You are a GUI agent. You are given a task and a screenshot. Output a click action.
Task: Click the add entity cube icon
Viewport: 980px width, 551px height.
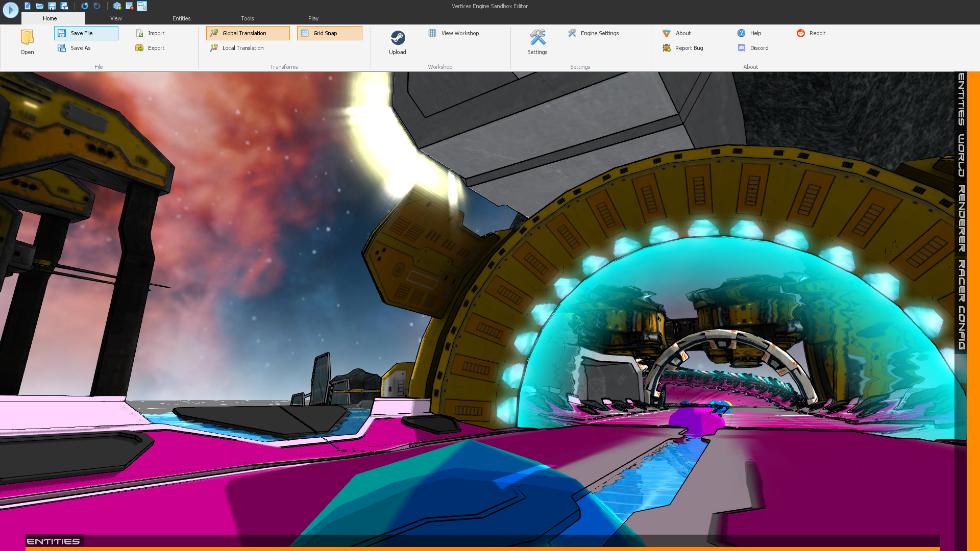coord(117,6)
